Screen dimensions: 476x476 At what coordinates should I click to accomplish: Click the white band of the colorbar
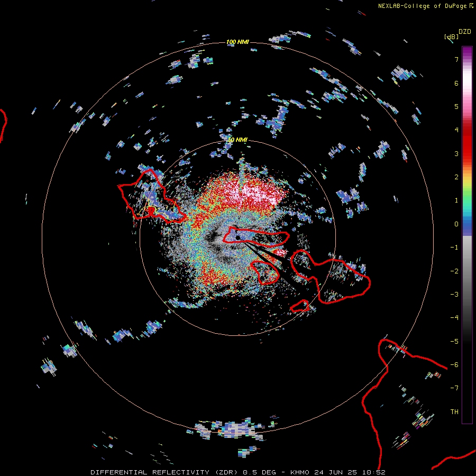tap(467, 79)
